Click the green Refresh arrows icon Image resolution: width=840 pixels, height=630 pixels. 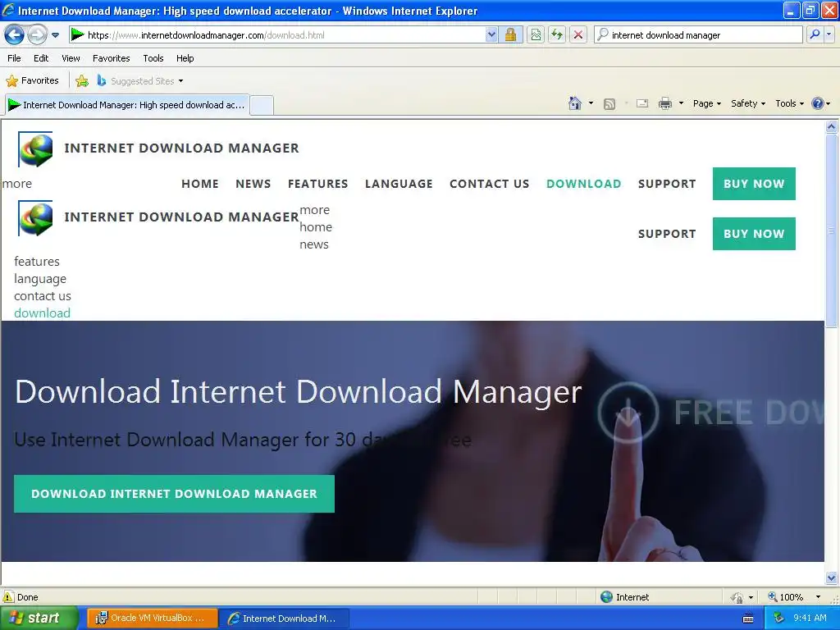coord(557,35)
